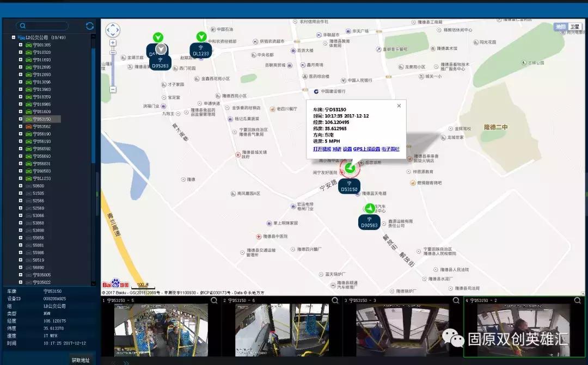
Task: Collapse the LD公交公司 group node
Action: click(x=14, y=38)
